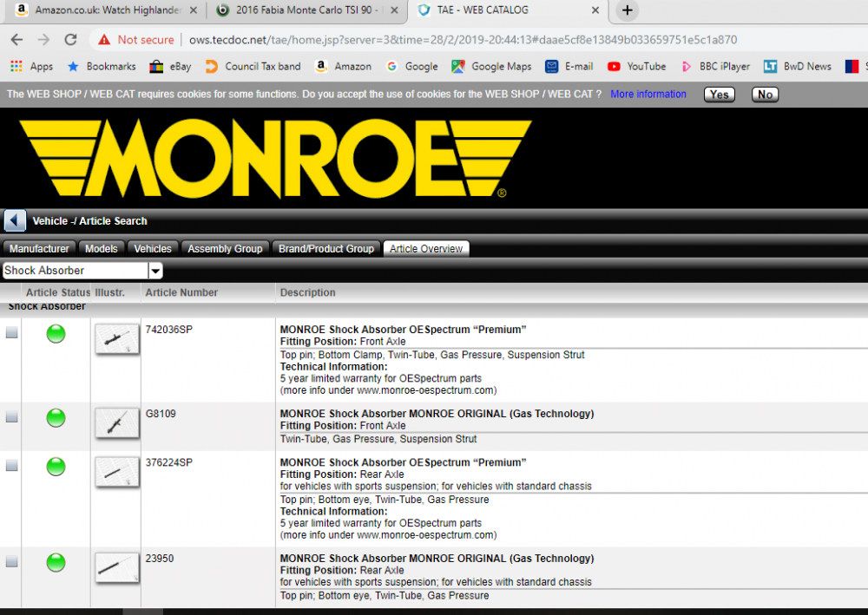Click article number G8109

[x=161, y=414]
